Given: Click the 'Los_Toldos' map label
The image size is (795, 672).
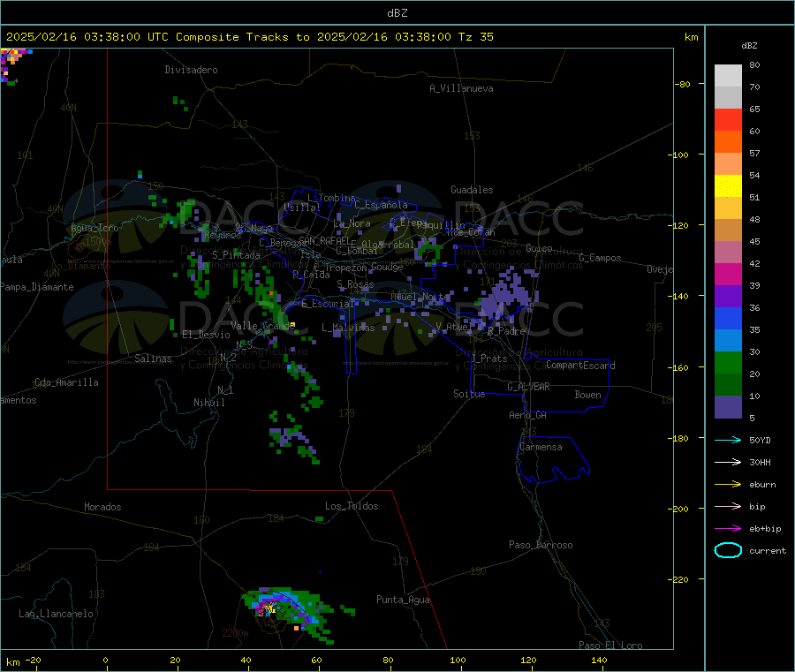Looking at the screenshot, I should [352, 506].
